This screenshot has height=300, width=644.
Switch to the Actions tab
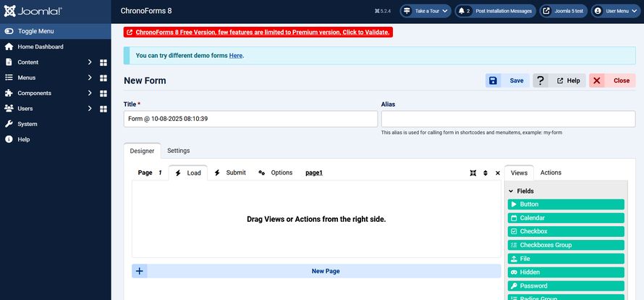coord(551,172)
